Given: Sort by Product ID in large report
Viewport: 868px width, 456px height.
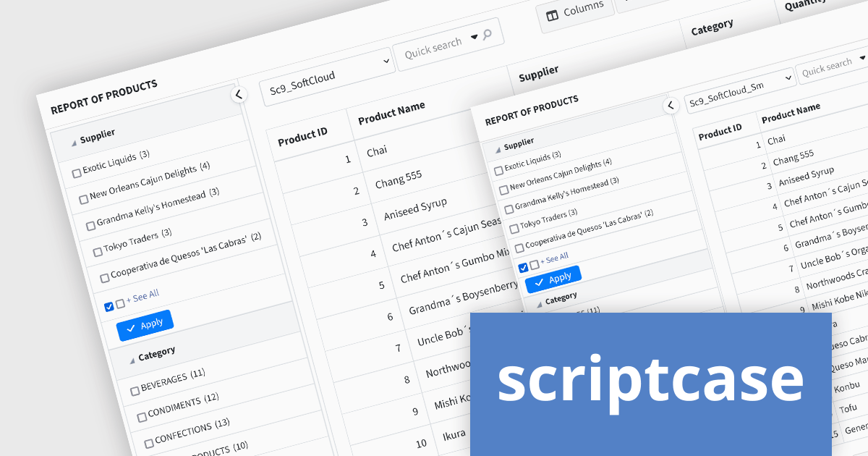Looking at the screenshot, I should point(303,135).
